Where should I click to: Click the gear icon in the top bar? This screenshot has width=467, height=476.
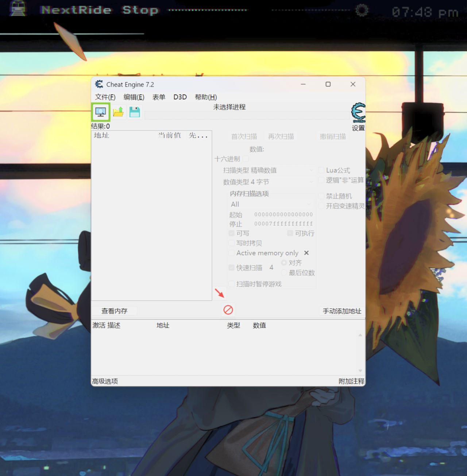click(362, 10)
